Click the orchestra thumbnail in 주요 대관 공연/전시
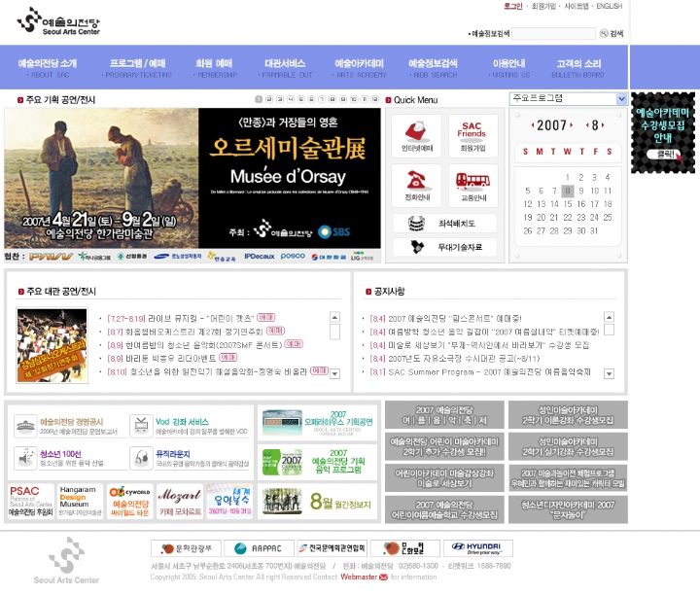The image size is (700, 595). coord(52,345)
